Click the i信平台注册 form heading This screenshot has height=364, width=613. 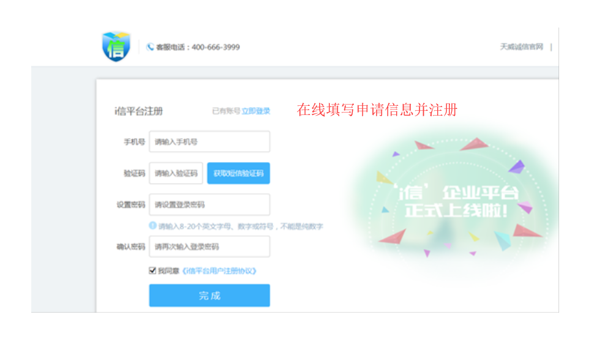138,111
